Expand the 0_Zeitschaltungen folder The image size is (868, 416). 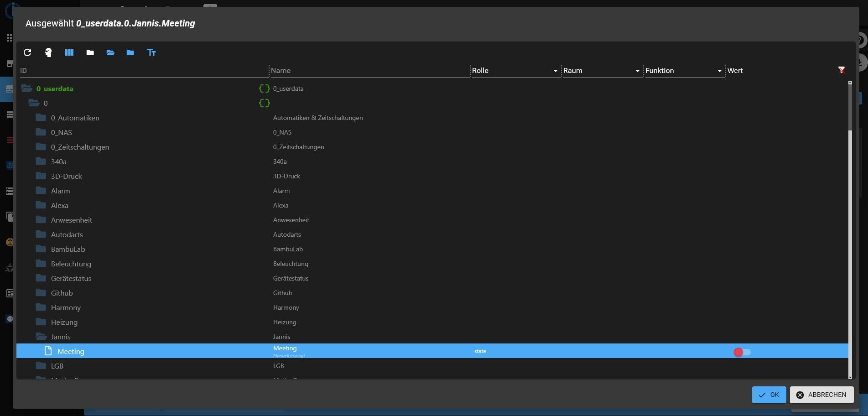click(x=41, y=147)
